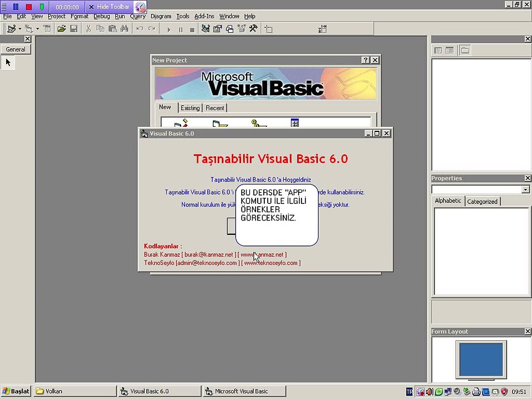The height and width of the screenshot is (399, 532).
Task: Open Object Browser toolbar icon
Action: pos(242,29)
